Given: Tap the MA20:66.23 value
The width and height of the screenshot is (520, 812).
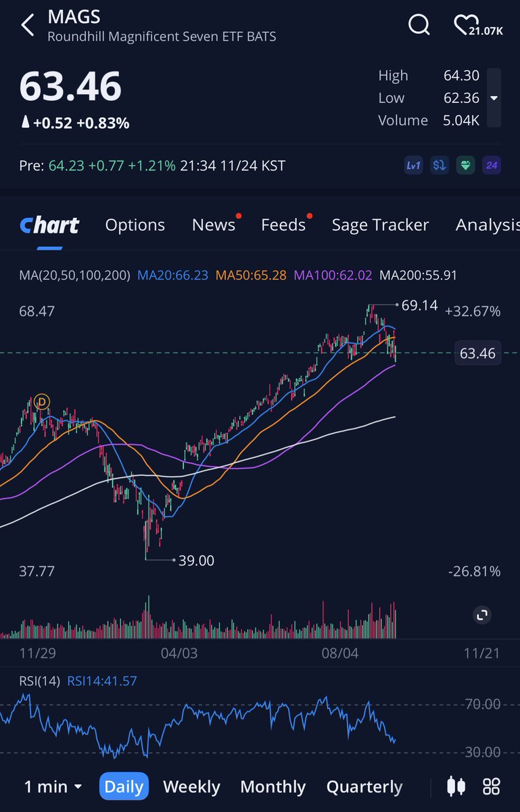Looking at the screenshot, I should (x=172, y=275).
